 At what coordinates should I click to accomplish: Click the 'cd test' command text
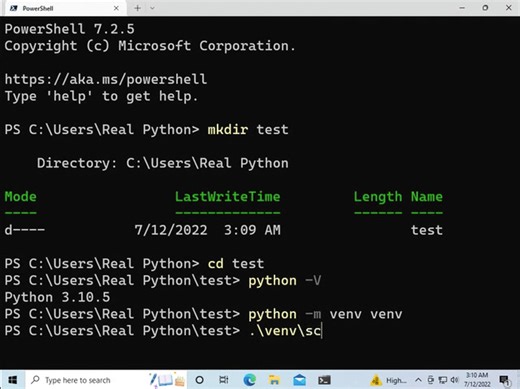pyautogui.click(x=236, y=264)
